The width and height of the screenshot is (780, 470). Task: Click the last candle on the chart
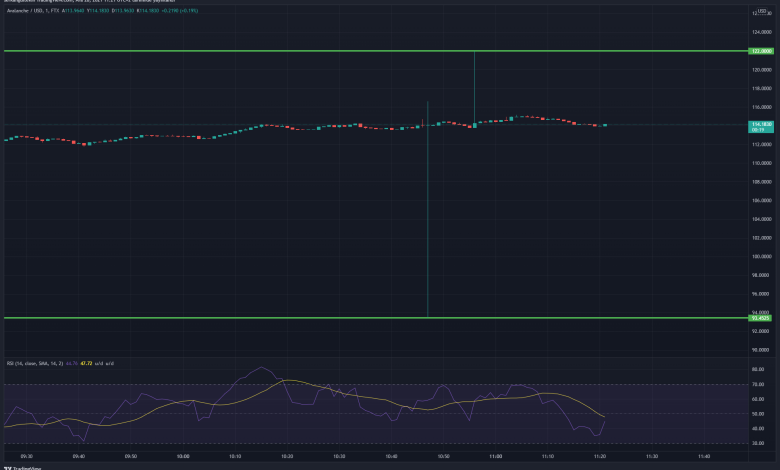pyautogui.click(x=605, y=125)
